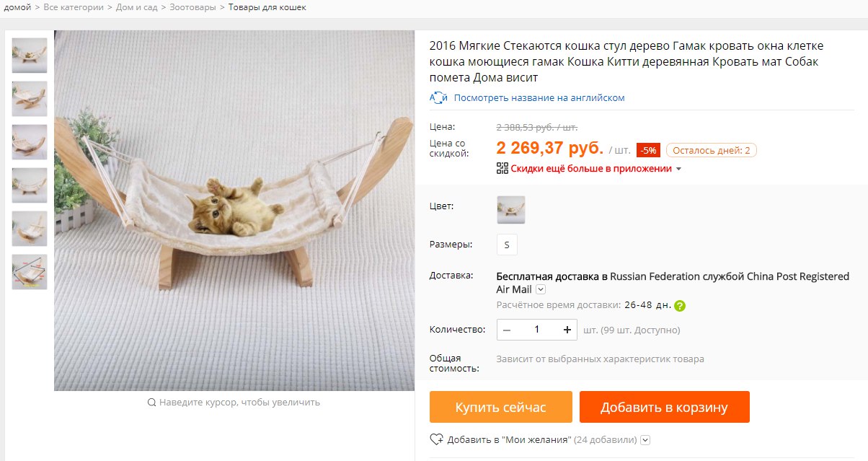Open the China Post shipping method dropdown
868x461 pixels.
pyautogui.click(x=541, y=289)
